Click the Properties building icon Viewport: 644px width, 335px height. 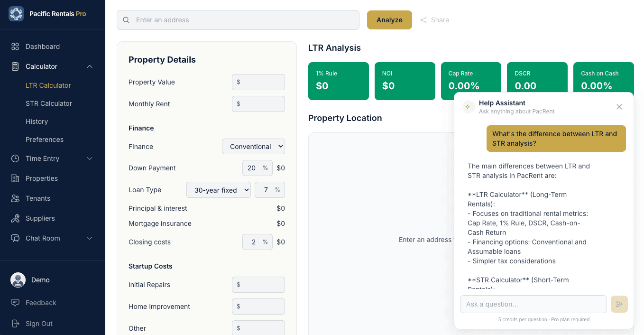pyautogui.click(x=15, y=178)
